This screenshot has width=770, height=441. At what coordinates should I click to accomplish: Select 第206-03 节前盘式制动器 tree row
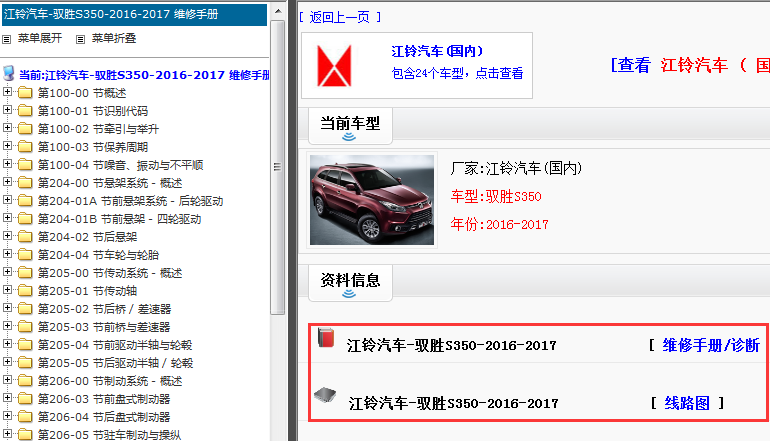(x=104, y=399)
